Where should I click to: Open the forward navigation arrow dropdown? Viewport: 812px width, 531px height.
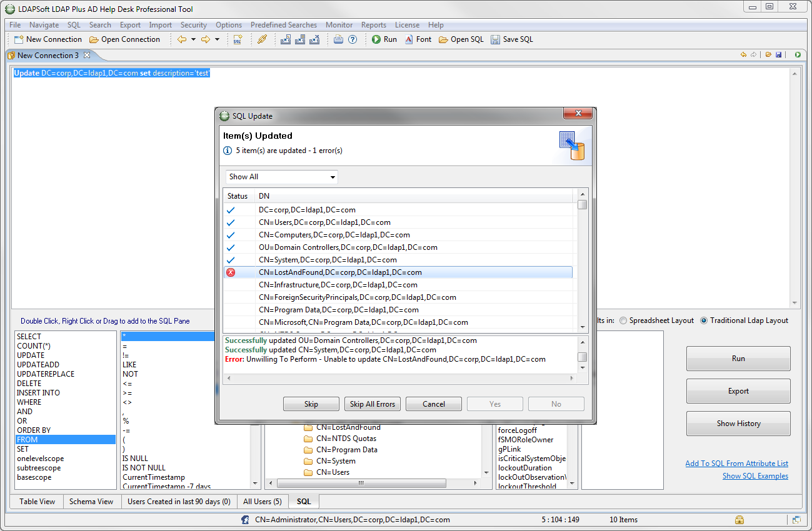click(x=217, y=39)
